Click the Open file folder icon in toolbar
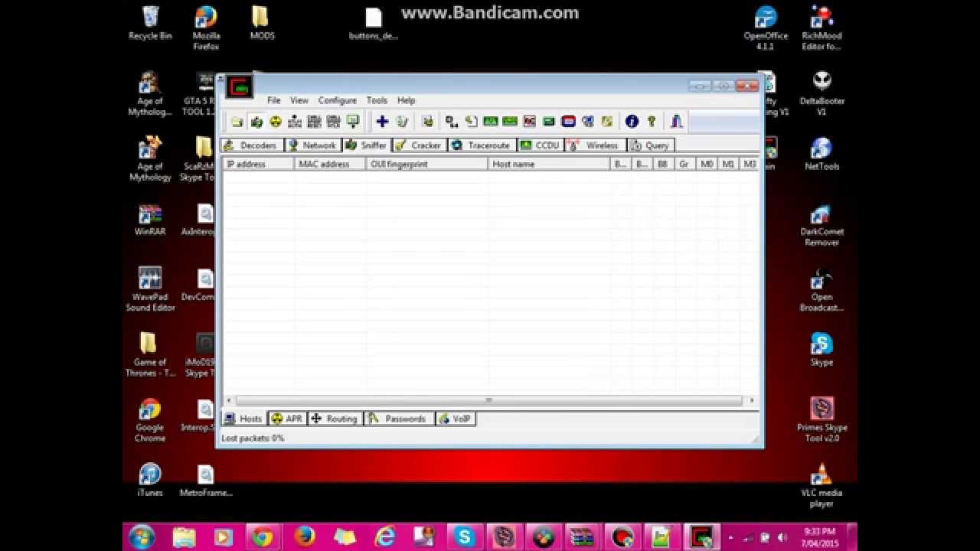The height and width of the screenshot is (551, 980). point(237,122)
